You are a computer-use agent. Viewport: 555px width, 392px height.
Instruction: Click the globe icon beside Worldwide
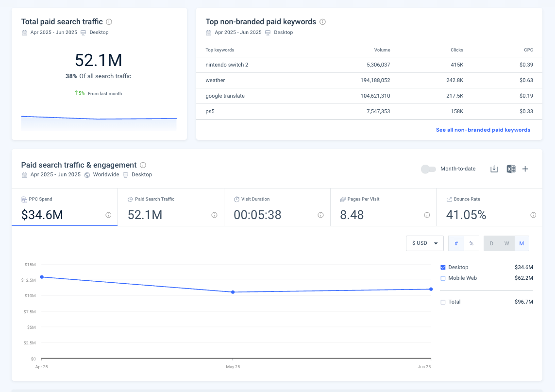point(86,174)
